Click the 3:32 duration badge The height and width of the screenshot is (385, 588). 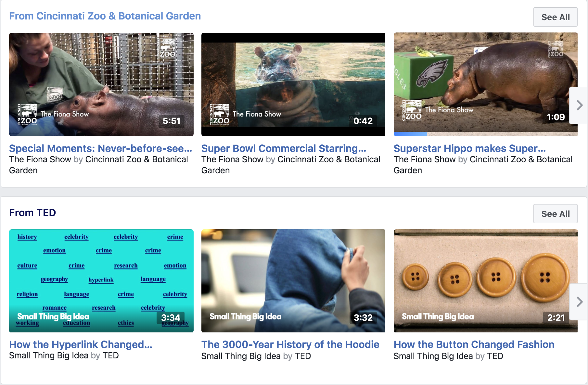[x=363, y=317]
